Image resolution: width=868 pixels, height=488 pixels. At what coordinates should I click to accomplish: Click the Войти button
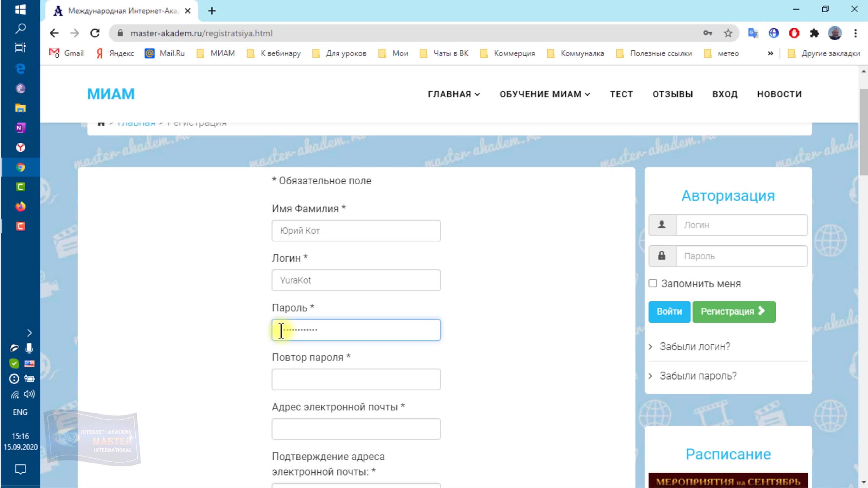coord(669,312)
